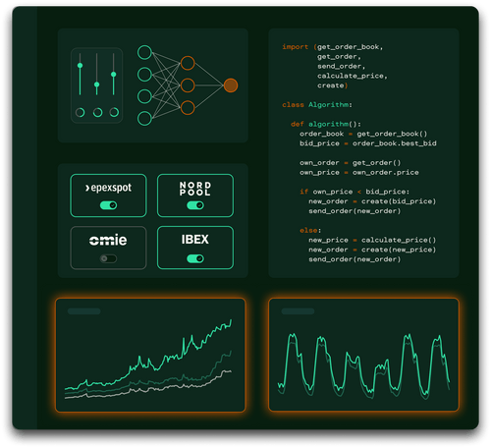Select the top green input node
491x448 pixels.
point(144,52)
